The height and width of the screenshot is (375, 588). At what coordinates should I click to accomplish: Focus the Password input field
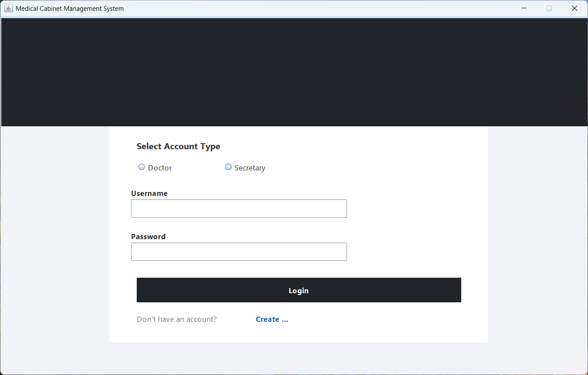[239, 252]
